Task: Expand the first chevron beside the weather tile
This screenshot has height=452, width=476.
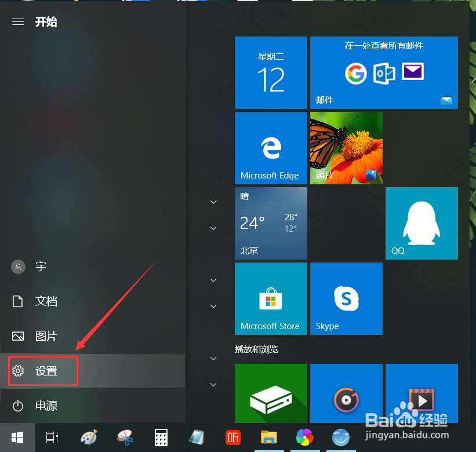Action: 213,202
